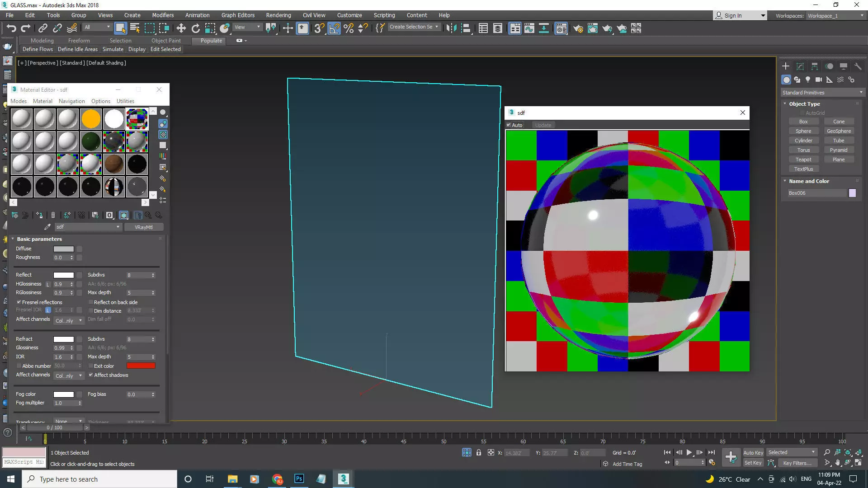
Task: Open the Box006 object color swatch
Action: point(852,193)
